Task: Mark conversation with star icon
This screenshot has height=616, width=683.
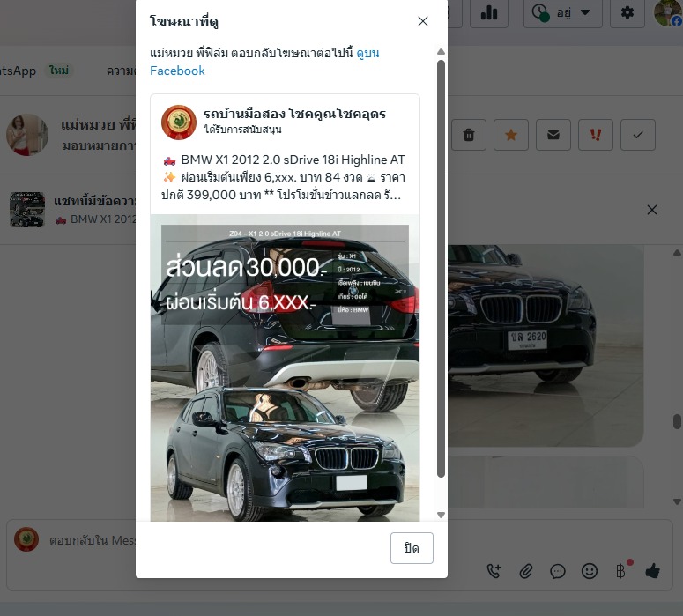Action: [x=511, y=135]
